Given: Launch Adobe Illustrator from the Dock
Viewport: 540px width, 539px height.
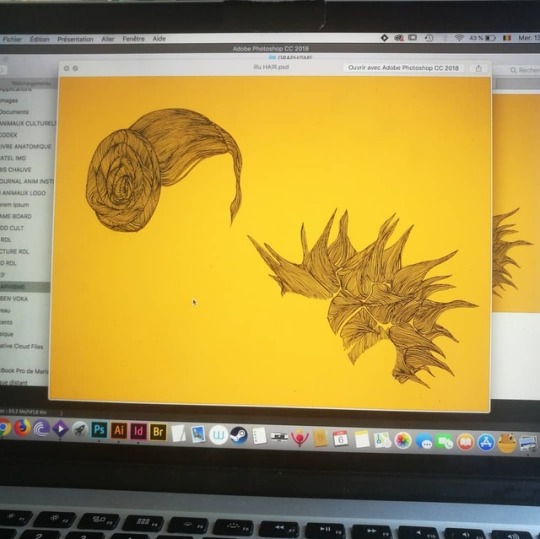Looking at the screenshot, I should click(119, 430).
